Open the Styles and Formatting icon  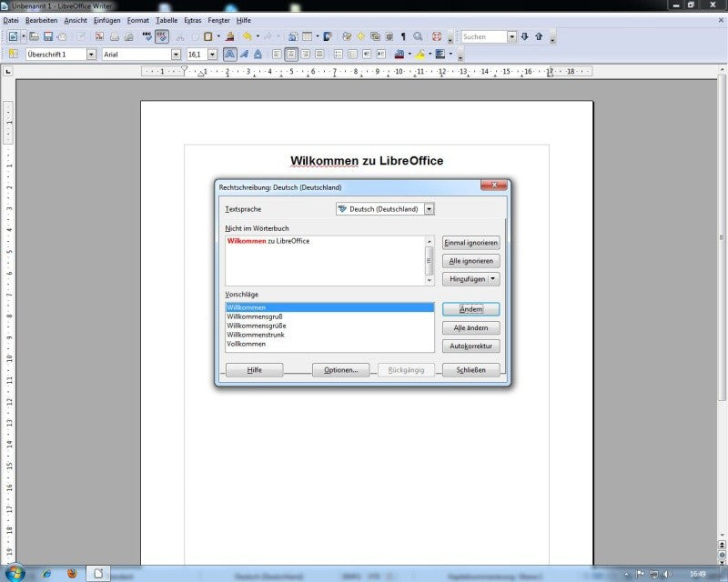coord(14,55)
